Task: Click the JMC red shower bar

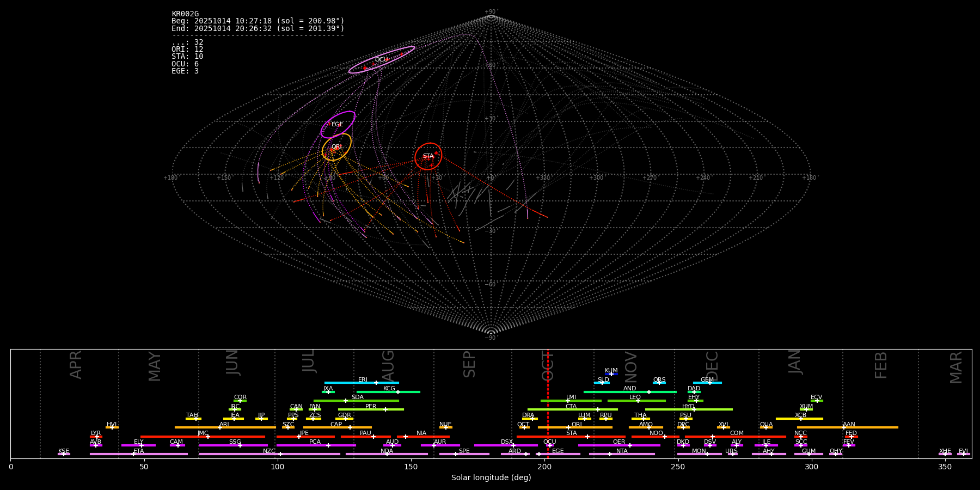Action: click(x=203, y=437)
